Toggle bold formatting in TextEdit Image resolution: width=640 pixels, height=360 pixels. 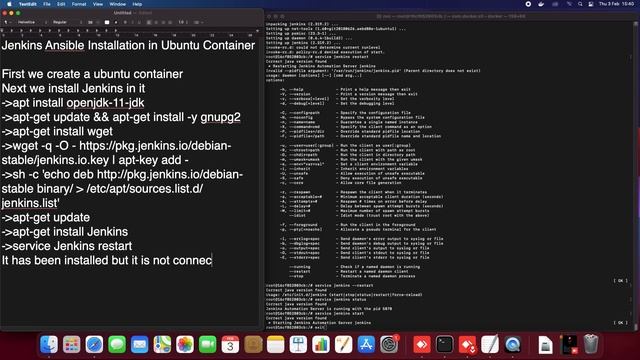click(125, 22)
